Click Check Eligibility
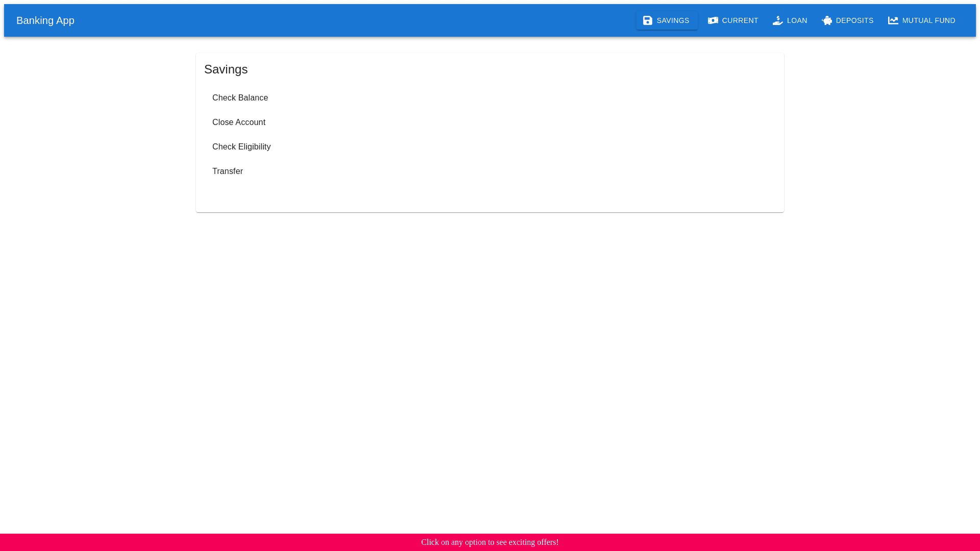 [x=241, y=146]
